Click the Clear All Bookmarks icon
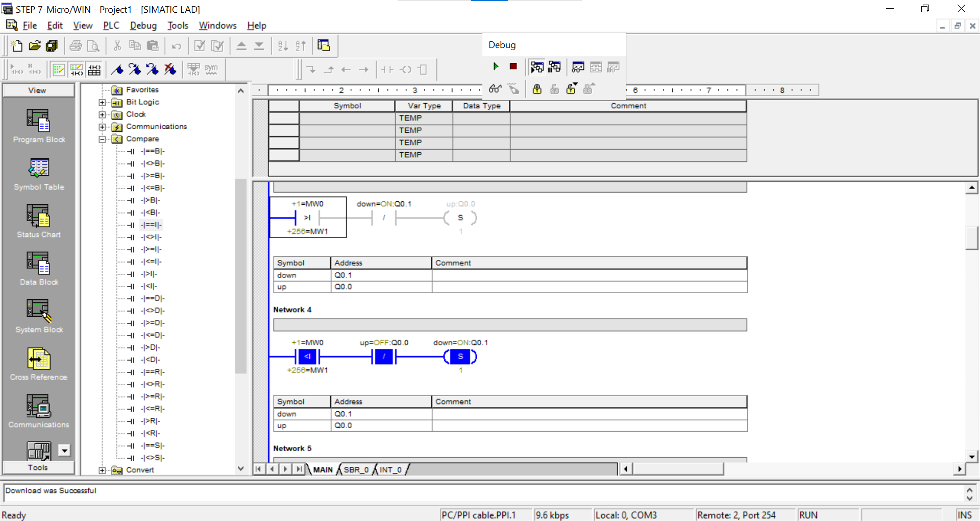This screenshot has height=521, width=980. click(170, 69)
